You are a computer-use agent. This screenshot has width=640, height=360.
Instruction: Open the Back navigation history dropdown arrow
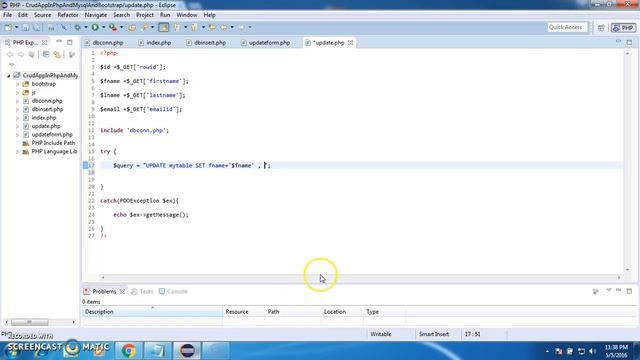[x=232, y=27]
